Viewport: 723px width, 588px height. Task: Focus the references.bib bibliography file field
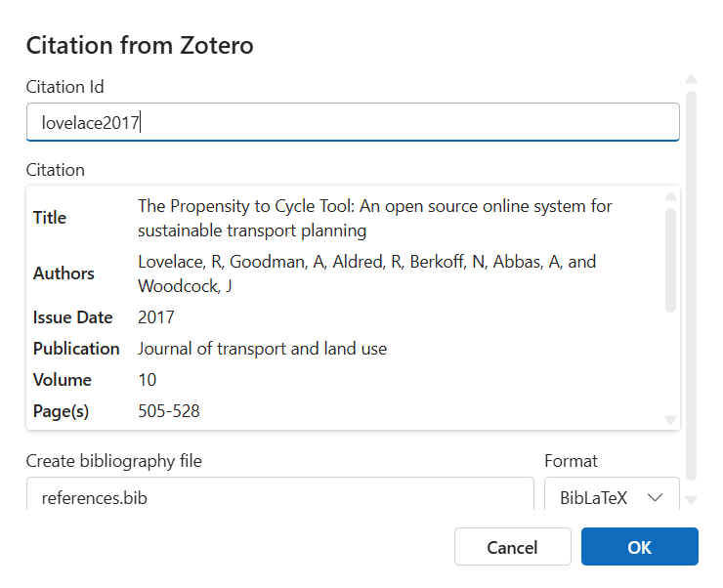[279, 497]
